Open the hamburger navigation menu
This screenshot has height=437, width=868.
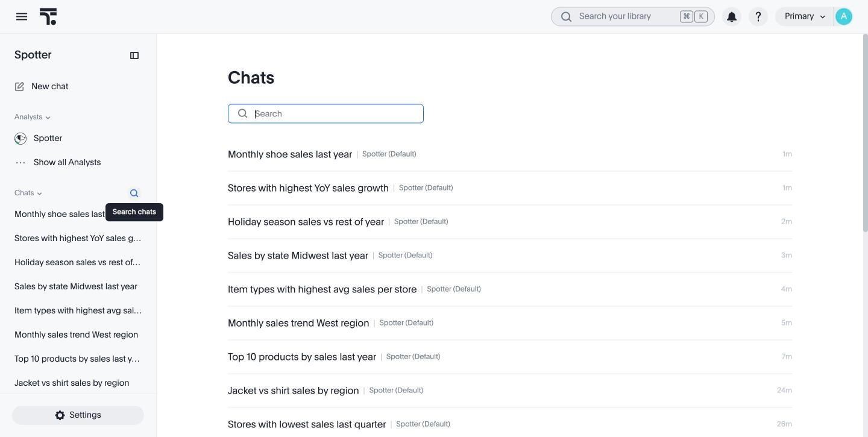tap(22, 17)
